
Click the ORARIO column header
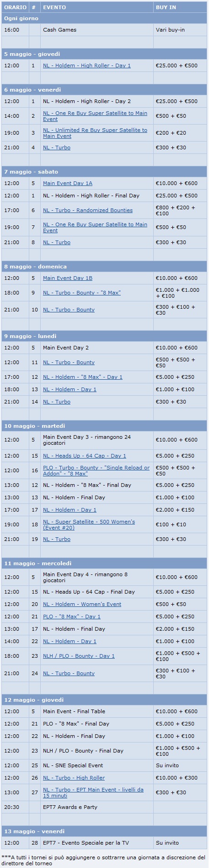(15, 7)
